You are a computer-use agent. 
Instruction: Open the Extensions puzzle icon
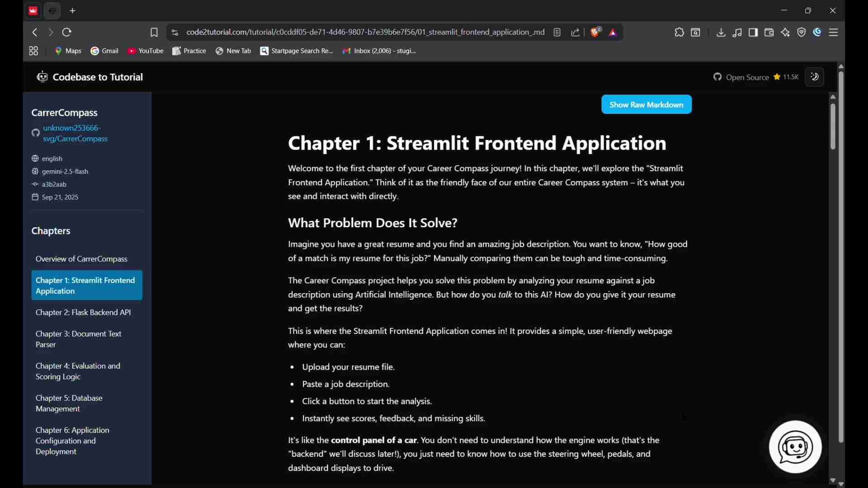pyautogui.click(x=680, y=33)
